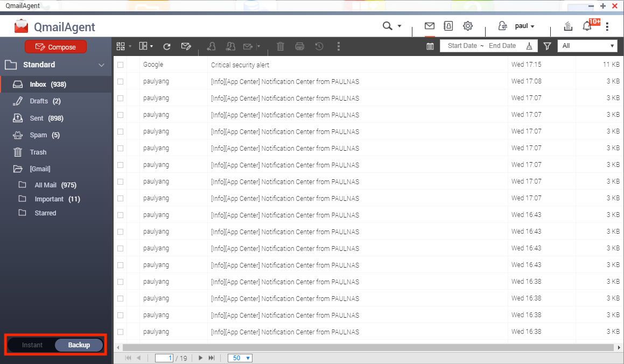
Task: Click the Reply icon in the toolbar
Action: (211, 46)
